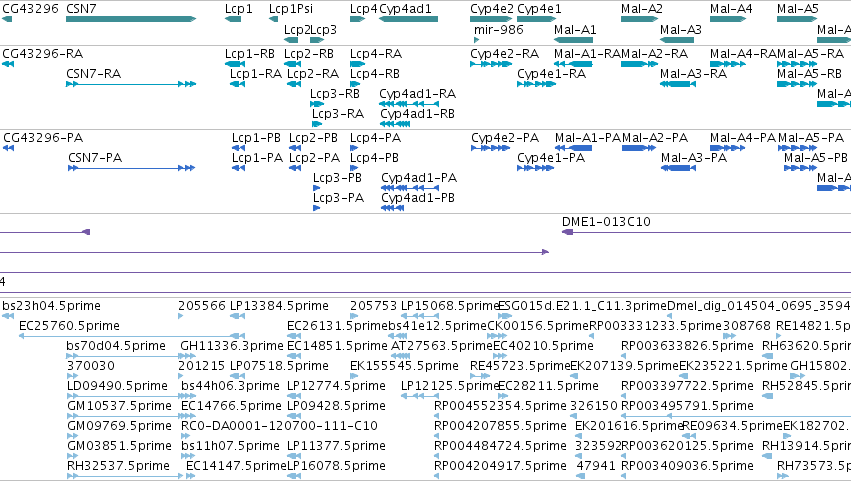
Task: Select the RP003409036.5prime EST label
Action: point(688,466)
